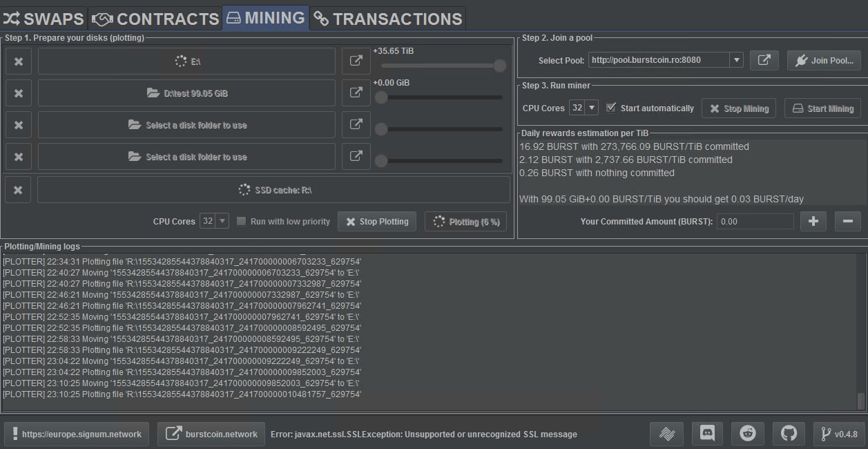
Task: Click the Join Pool button
Action: (824, 60)
